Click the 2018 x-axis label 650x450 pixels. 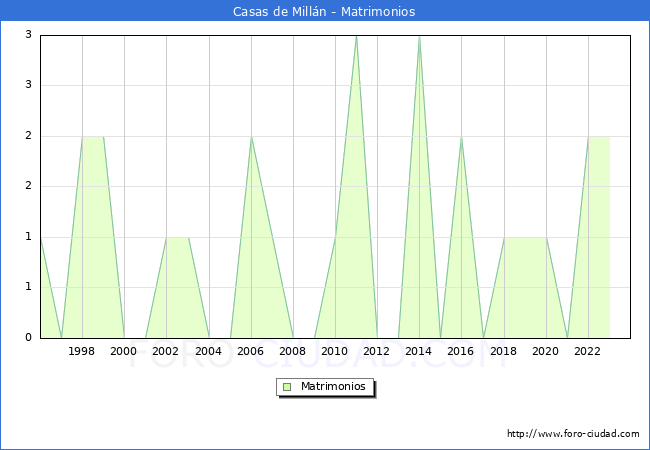tap(503, 351)
